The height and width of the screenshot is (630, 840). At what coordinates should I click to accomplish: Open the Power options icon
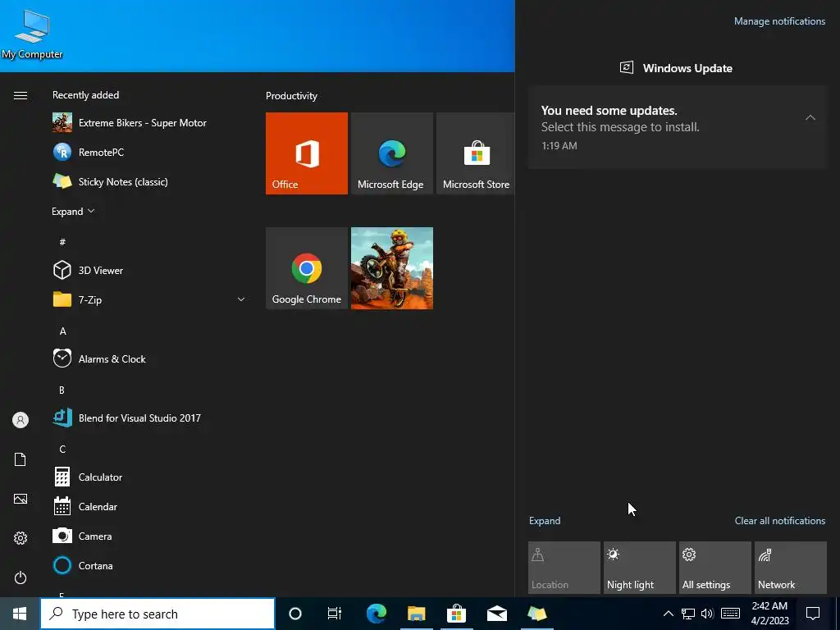[21, 577]
